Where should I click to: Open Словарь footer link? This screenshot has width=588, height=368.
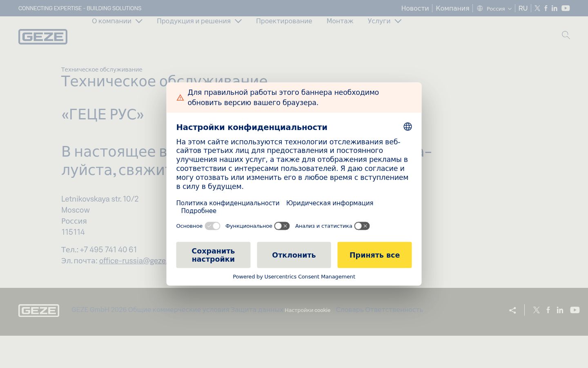pyautogui.click(x=350, y=310)
